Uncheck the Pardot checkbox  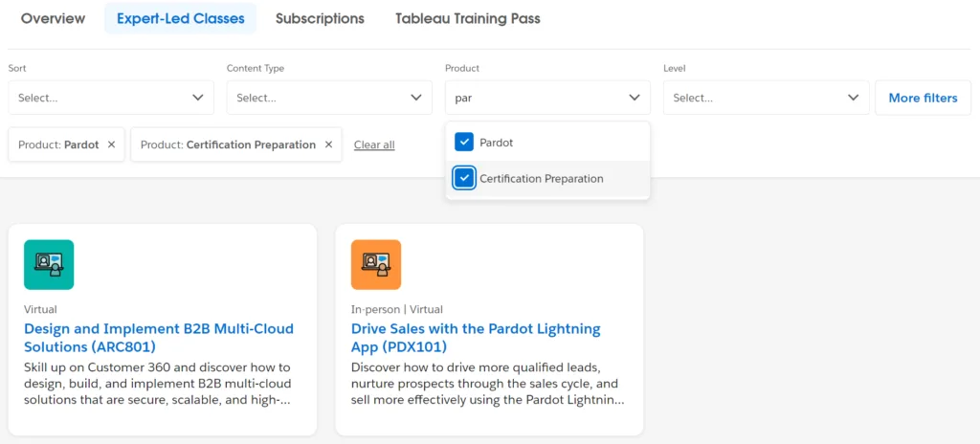point(464,142)
